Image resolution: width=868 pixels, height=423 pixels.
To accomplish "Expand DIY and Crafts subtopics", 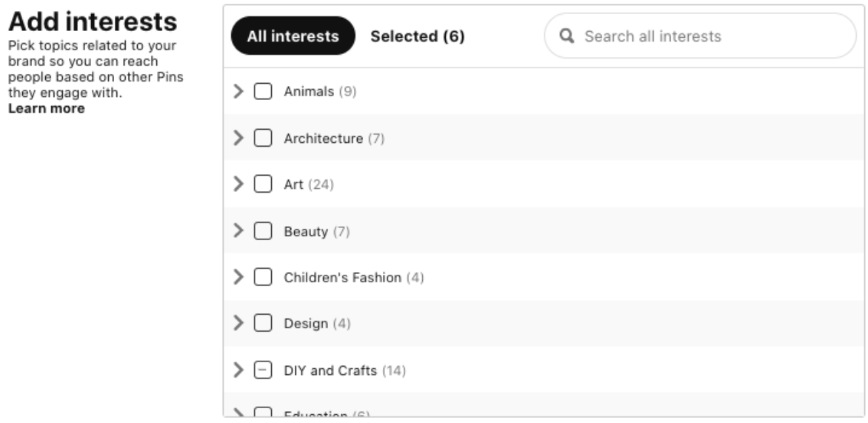I will tap(238, 370).
